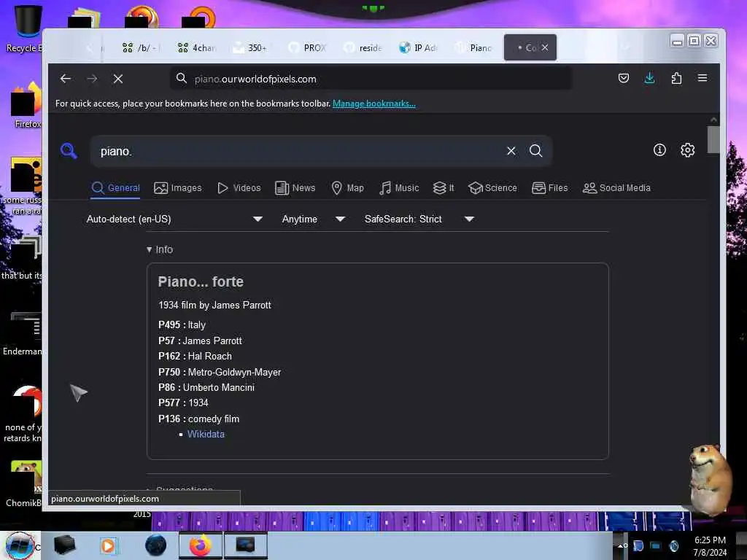Click the P750 : Metro-Goldwyn-Mayer row
Image resolution: width=747 pixels, height=560 pixels.
point(220,373)
